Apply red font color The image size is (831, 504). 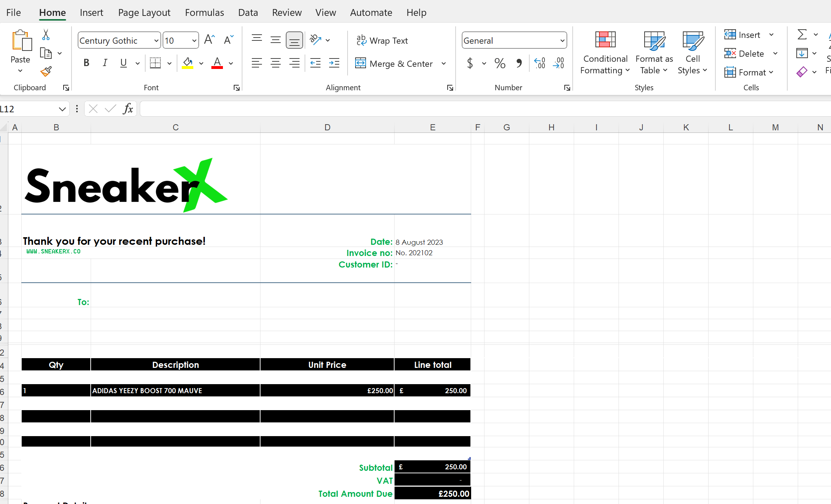pos(217,63)
